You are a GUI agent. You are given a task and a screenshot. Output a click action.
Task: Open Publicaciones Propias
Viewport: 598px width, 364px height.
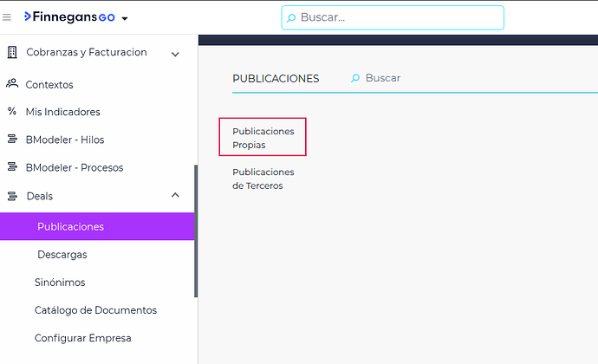tap(263, 138)
